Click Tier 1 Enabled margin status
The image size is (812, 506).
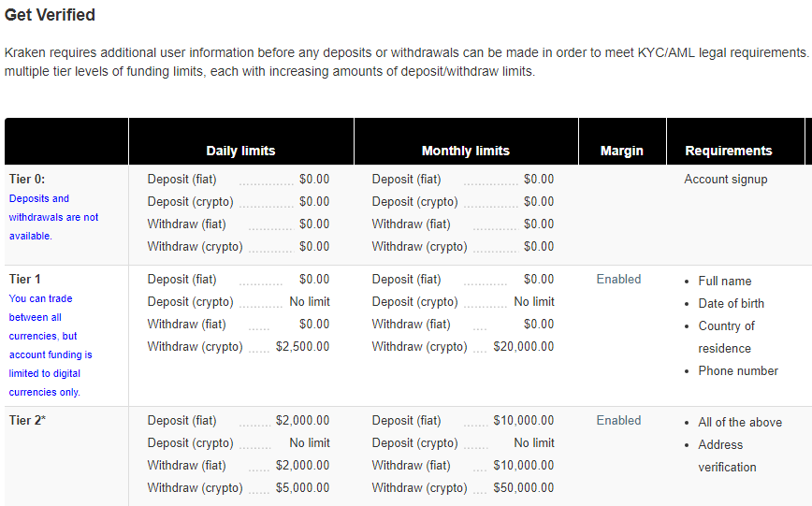pyautogui.click(x=618, y=279)
